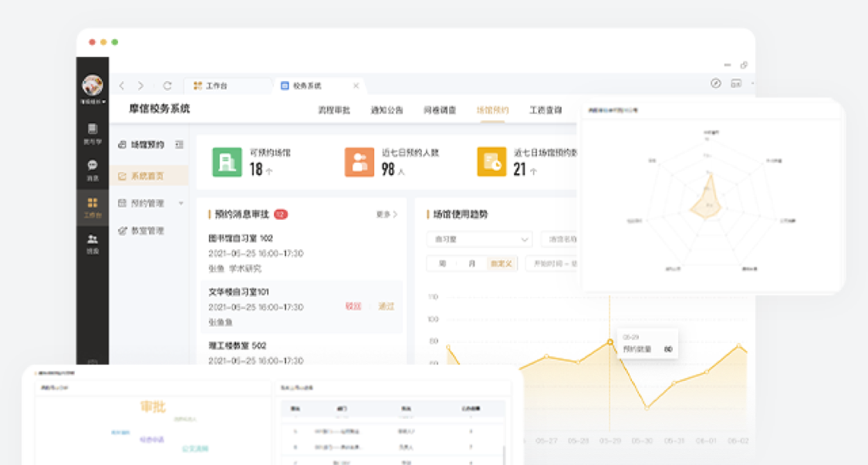
Task: Click the yellow document 近七日场馆预约 icon
Action: click(491, 162)
